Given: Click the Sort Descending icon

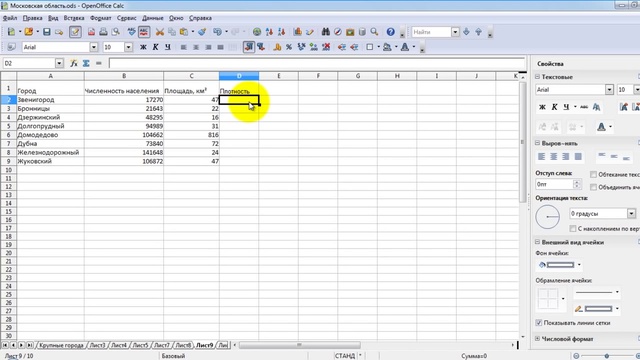Looking at the screenshot, I should click(x=281, y=32).
